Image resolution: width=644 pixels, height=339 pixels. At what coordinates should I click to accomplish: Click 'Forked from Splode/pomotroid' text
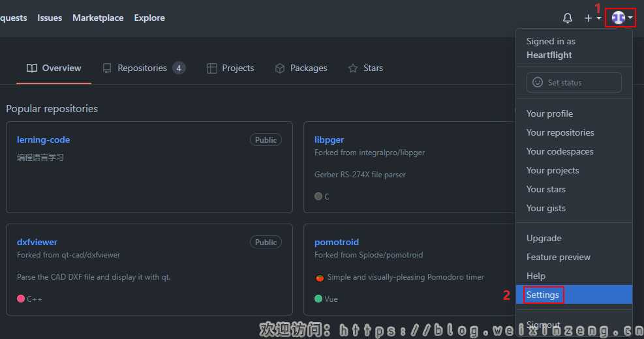click(x=369, y=255)
